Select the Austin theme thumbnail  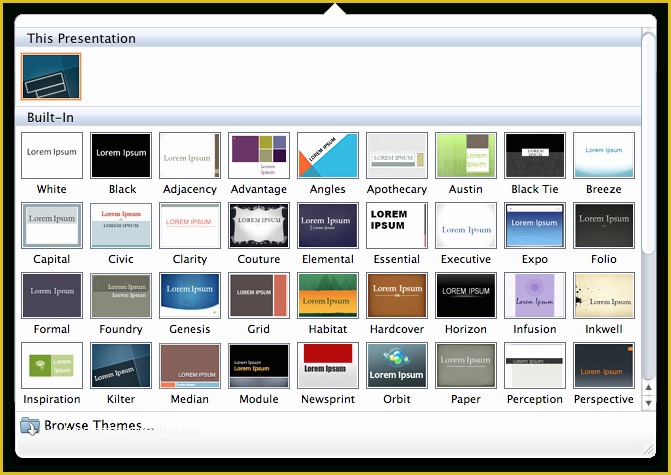pos(466,155)
